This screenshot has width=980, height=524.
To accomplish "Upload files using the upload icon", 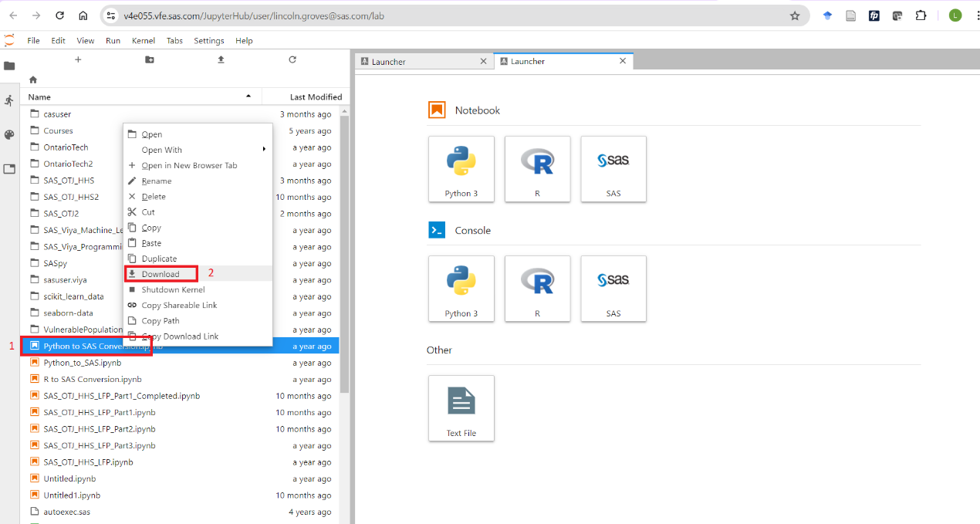I will click(x=220, y=59).
